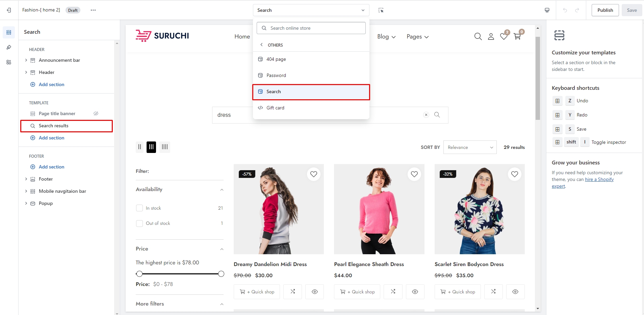
Task: Open the wishlist heart in header
Action: pos(504,36)
